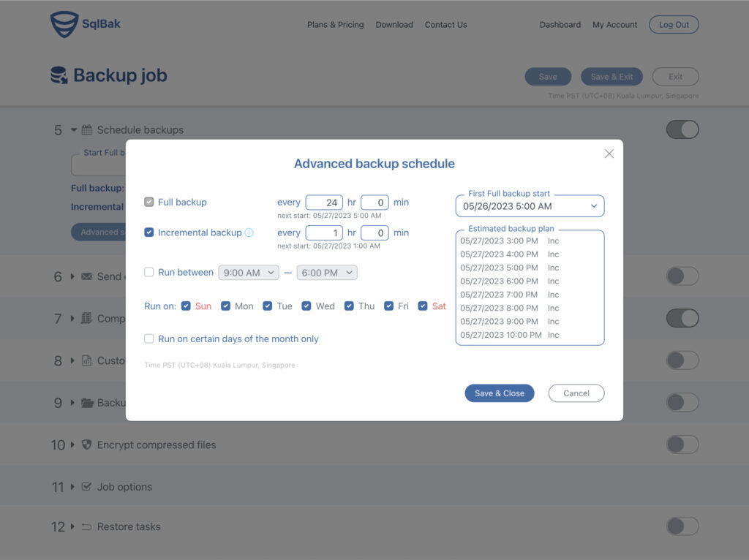
Task: Click the SqlBak shield logo
Action: 64,24
